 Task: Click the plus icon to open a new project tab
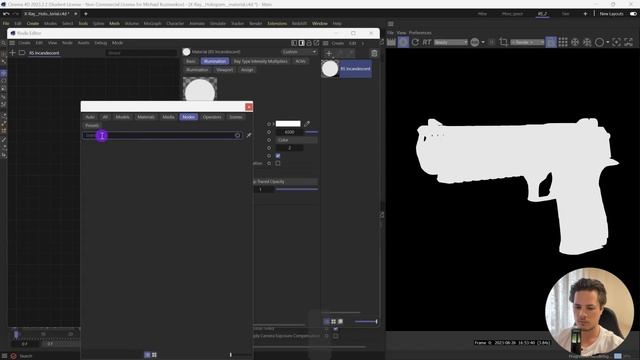pos(86,13)
